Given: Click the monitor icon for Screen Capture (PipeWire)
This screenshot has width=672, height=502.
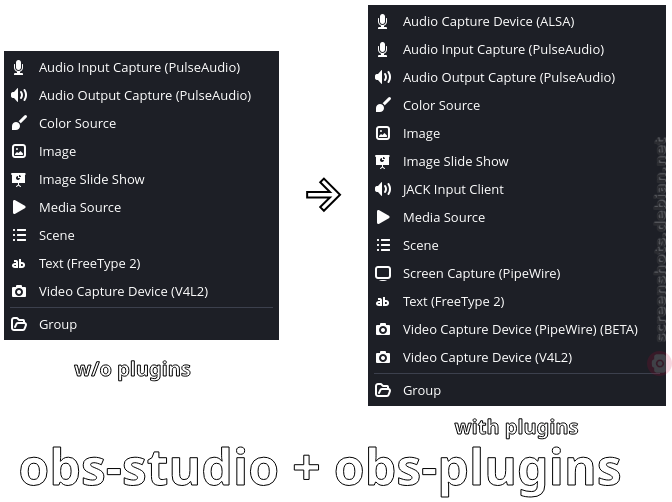Looking at the screenshot, I should (x=383, y=273).
